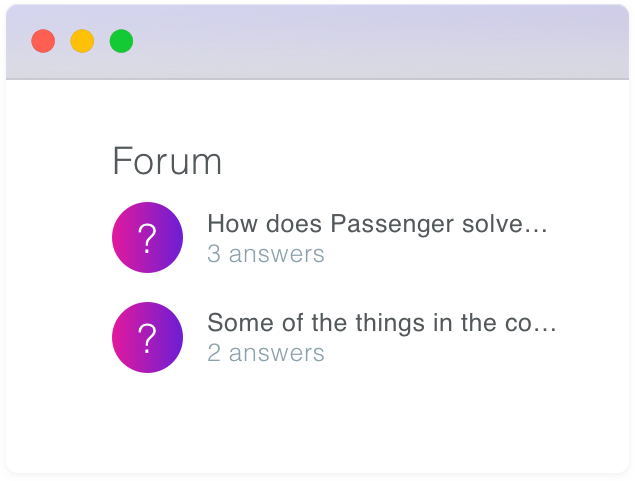Select the gradient question icon for second post

coord(147,337)
